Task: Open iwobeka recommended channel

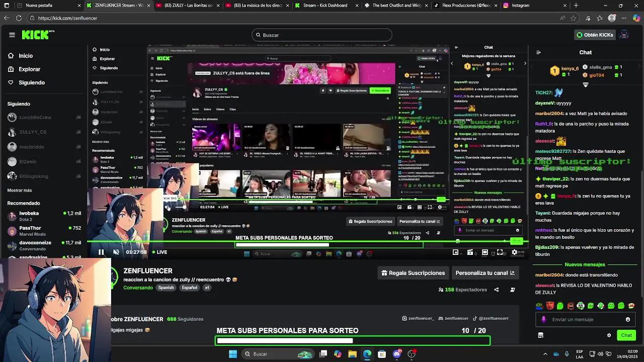Action: (44, 216)
